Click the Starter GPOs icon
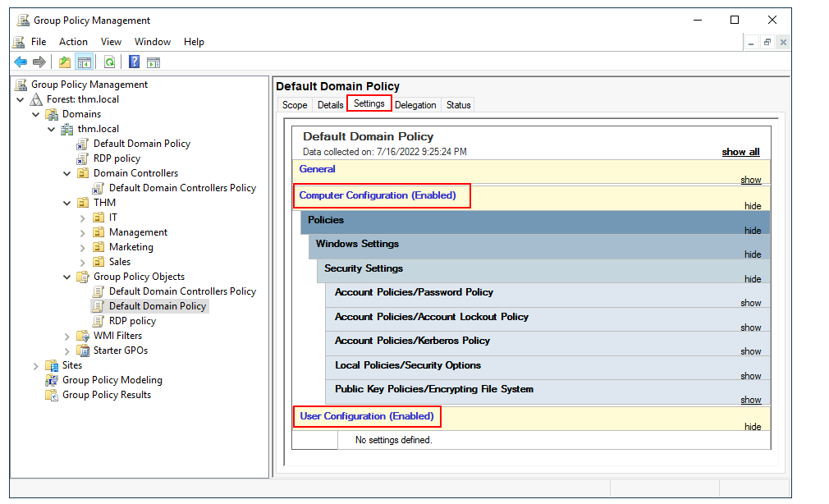 (83, 351)
